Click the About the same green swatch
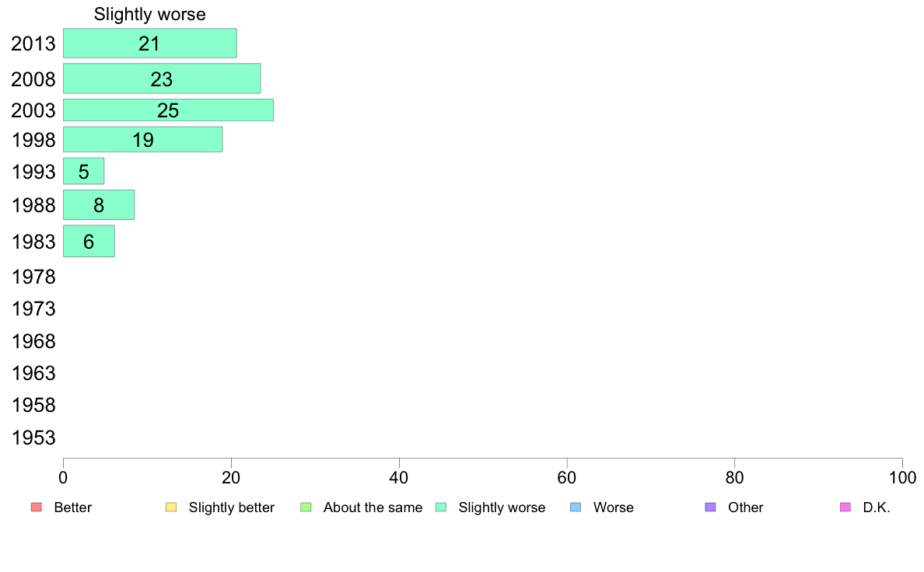 coord(306,507)
